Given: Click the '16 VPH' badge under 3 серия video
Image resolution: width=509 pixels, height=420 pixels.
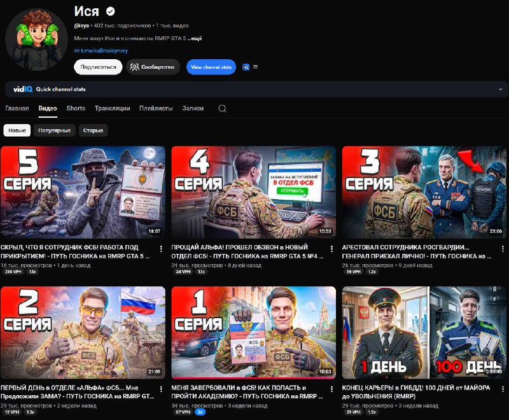Looking at the screenshot, I should click(354, 272).
